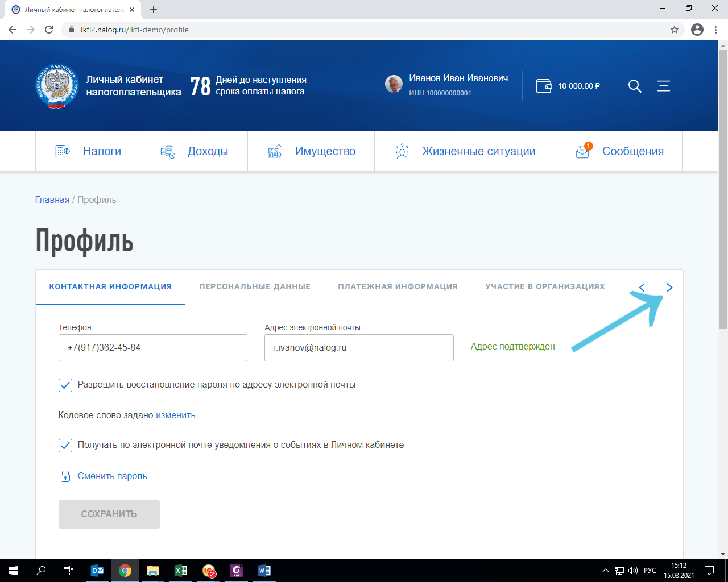Open site search magnifier icon
The width and height of the screenshot is (728, 582).
point(634,86)
